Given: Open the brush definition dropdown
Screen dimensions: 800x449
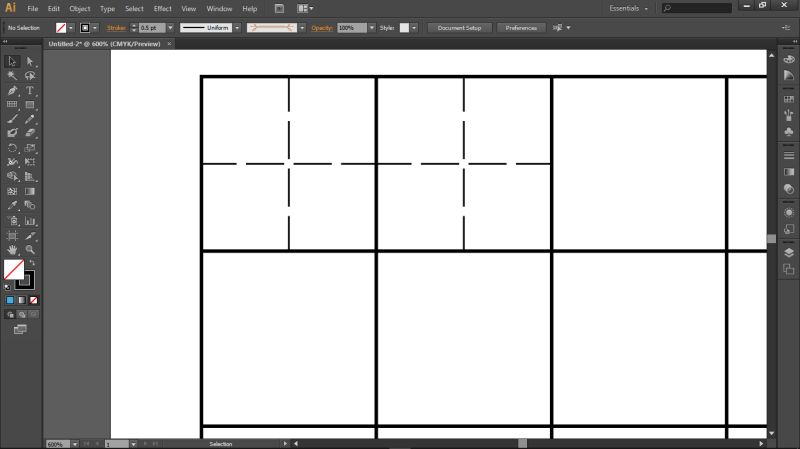Looking at the screenshot, I should 302,28.
